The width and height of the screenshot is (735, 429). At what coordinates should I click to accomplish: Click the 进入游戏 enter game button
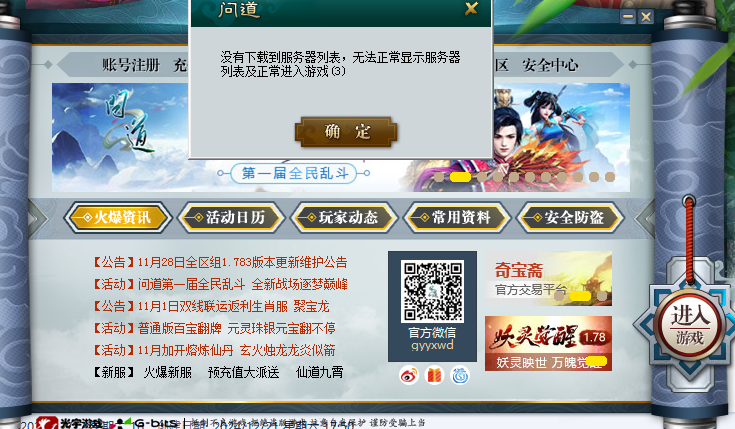tap(689, 326)
